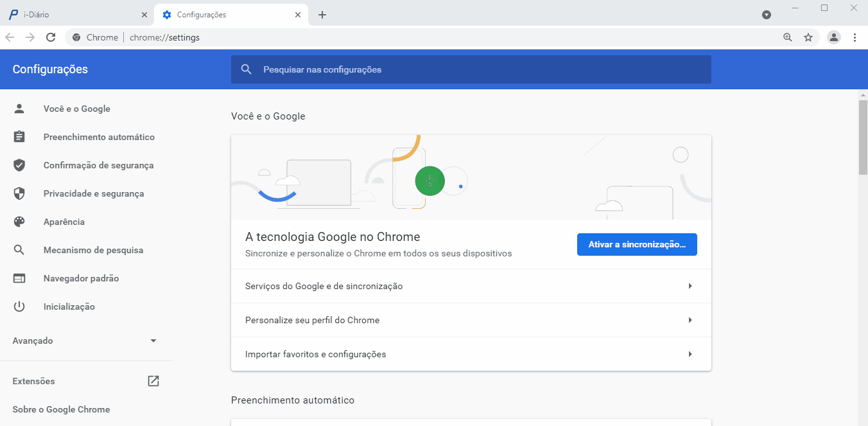Click the Chrome site info icon in address bar
The width and height of the screenshot is (868, 426).
point(76,37)
